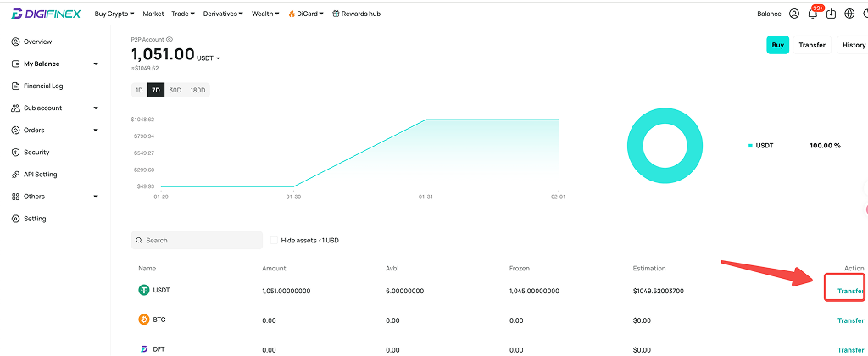Click Transfer in the BTC row
The height and width of the screenshot is (356, 868).
pyautogui.click(x=850, y=320)
